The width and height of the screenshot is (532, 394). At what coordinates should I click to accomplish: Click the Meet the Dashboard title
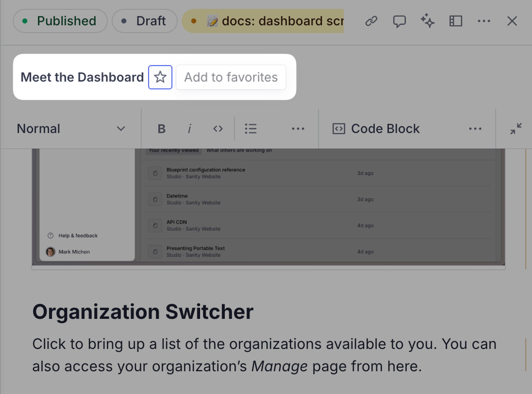(82, 77)
